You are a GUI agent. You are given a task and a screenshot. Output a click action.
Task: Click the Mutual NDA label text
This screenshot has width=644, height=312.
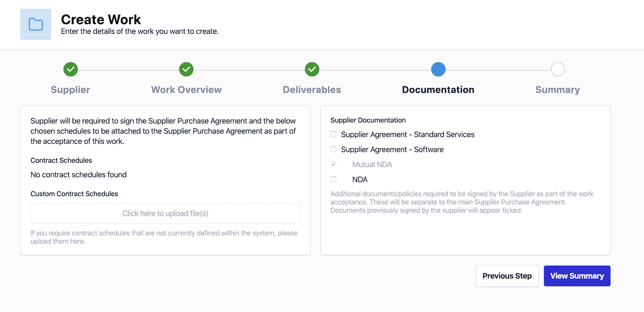(372, 164)
